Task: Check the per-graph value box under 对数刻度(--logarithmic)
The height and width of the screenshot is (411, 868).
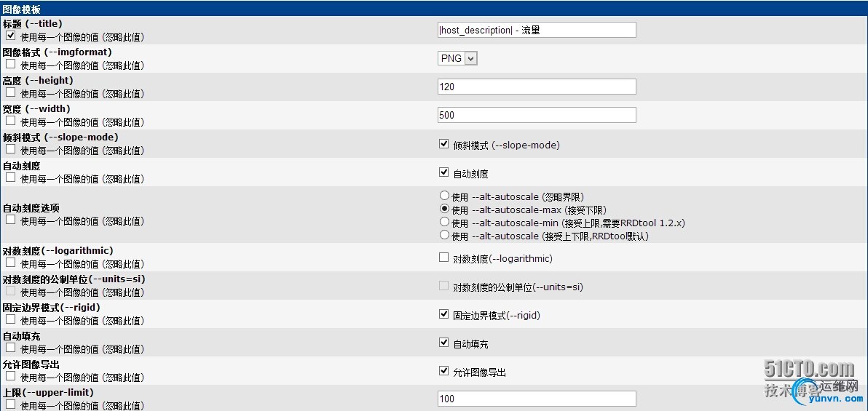Action: pyautogui.click(x=10, y=263)
